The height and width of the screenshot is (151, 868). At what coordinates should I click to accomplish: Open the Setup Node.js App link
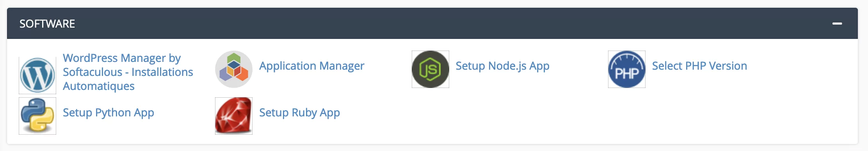click(503, 66)
